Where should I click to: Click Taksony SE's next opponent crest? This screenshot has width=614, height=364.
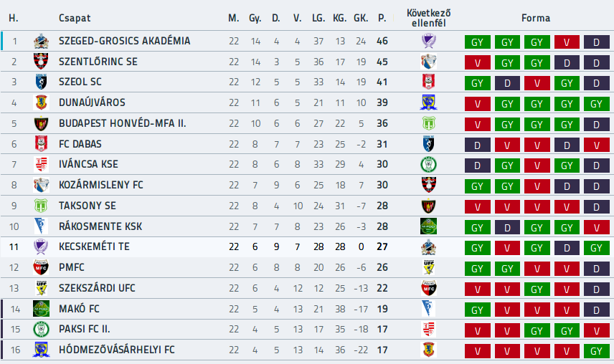[429, 206]
